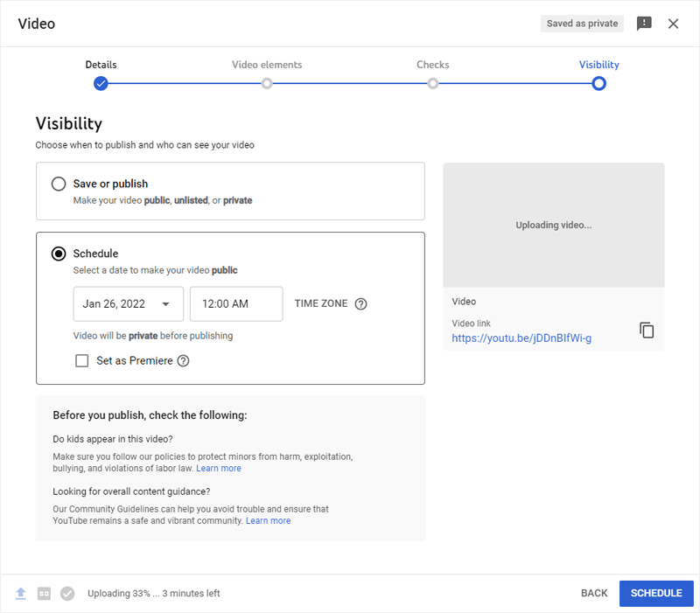
Task: Select the Schedule radio button
Action: tap(59, 254)
